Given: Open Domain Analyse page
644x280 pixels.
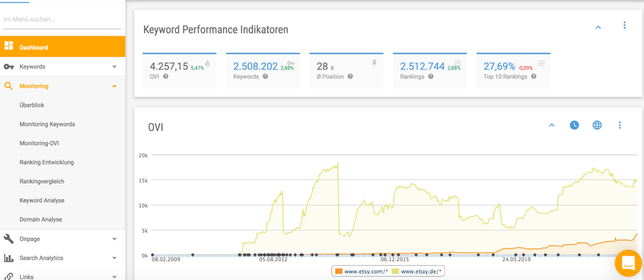Looking at the screenshot, I should point(41,219).
